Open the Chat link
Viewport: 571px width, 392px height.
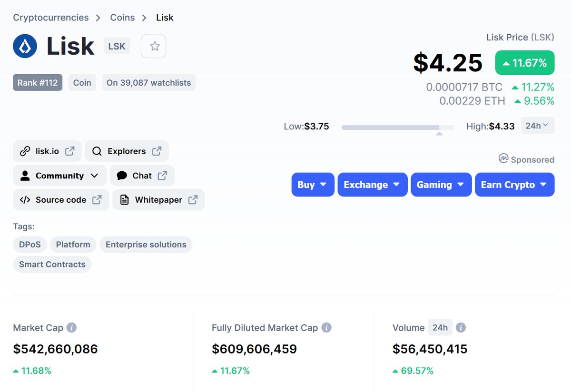coord(142,176)
